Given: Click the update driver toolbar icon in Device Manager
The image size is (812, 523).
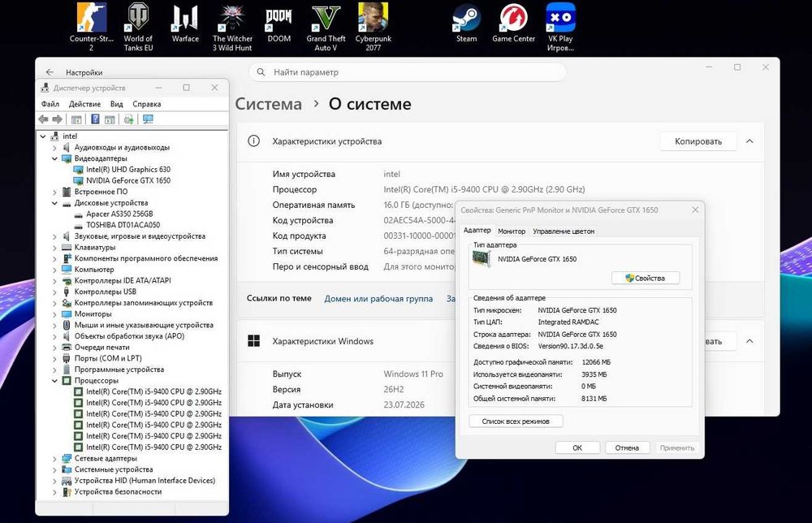Looking at the screenshot, I should 128,119.
